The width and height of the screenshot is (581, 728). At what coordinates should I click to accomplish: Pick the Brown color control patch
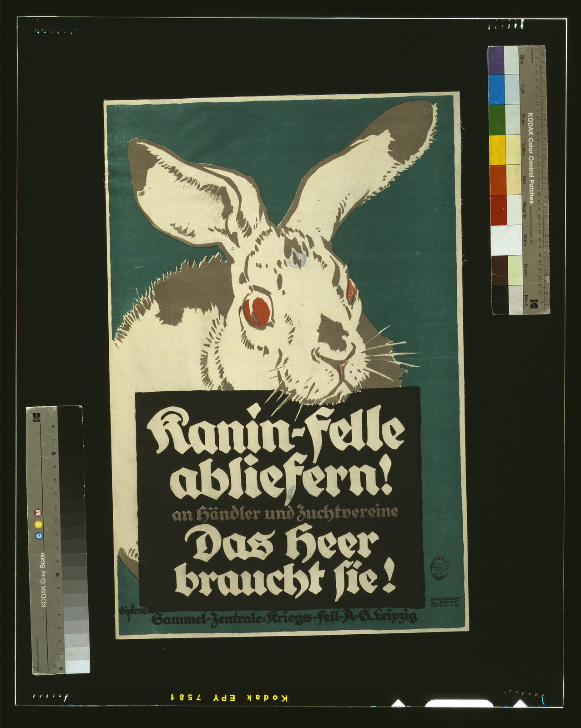[499, 270]
